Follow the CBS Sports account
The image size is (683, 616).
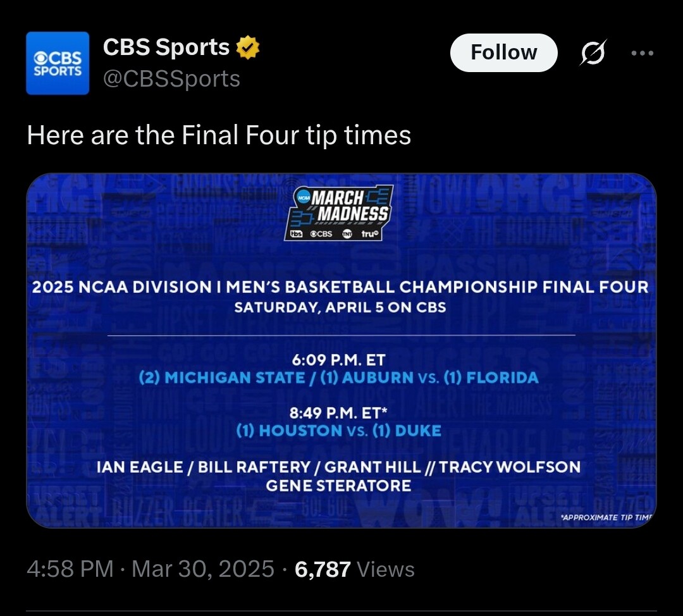pyautogui.click(x=503, y=52)
